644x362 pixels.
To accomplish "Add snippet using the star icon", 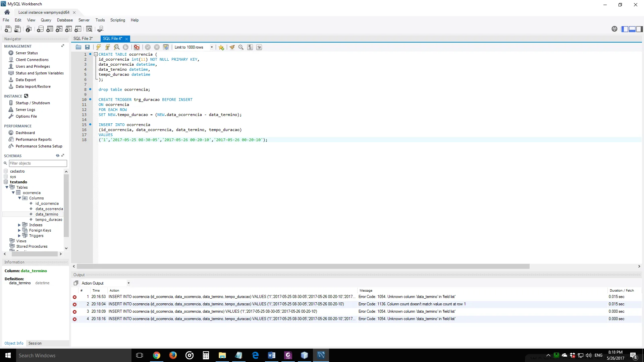I will coord(221,47).
